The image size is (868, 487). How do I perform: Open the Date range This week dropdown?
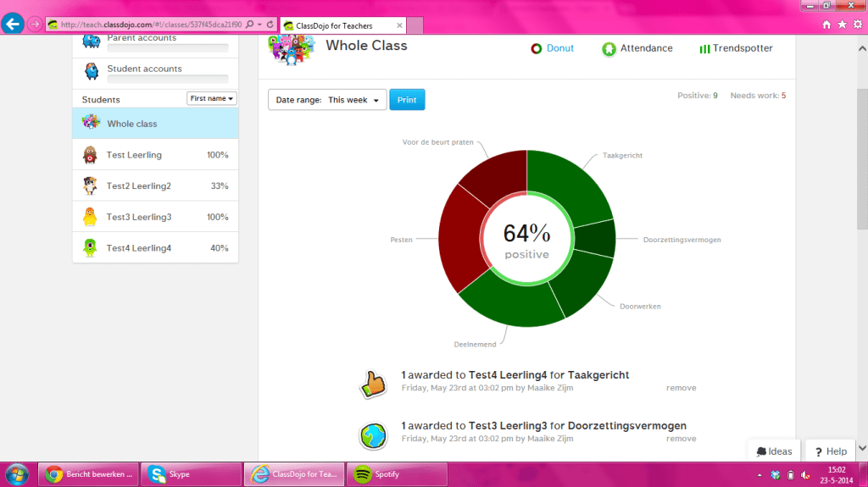coord(327,100)
